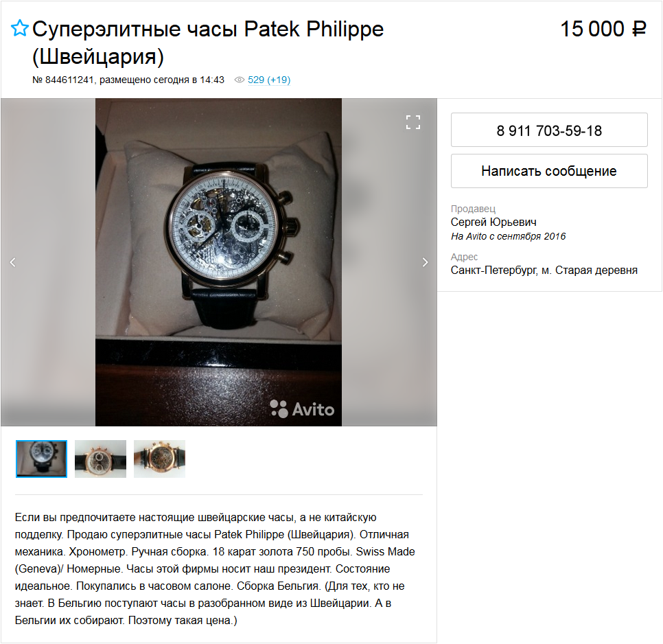663x644 pixels.
Task: Click the Avito watermark logo on photo
Action: [302, 409]
